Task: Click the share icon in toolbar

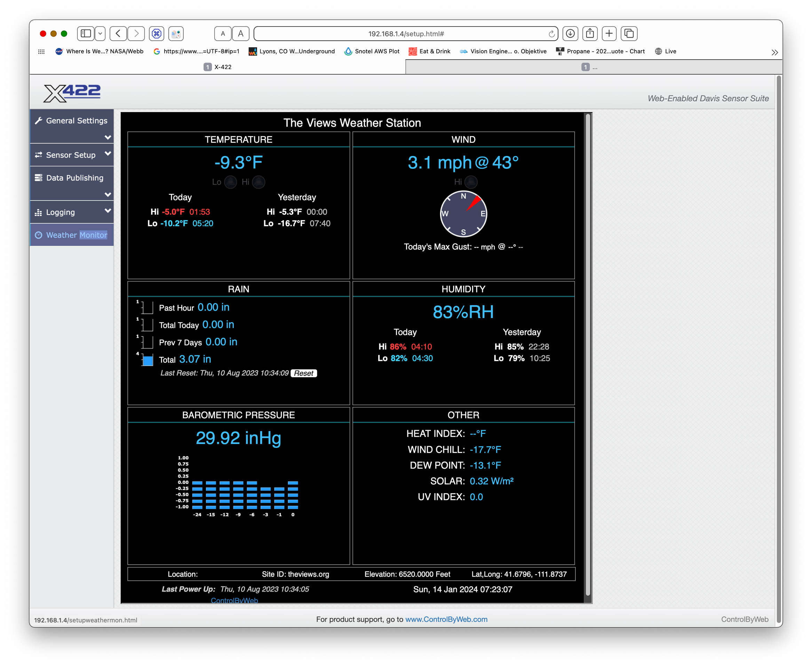Action: point(590,33)
